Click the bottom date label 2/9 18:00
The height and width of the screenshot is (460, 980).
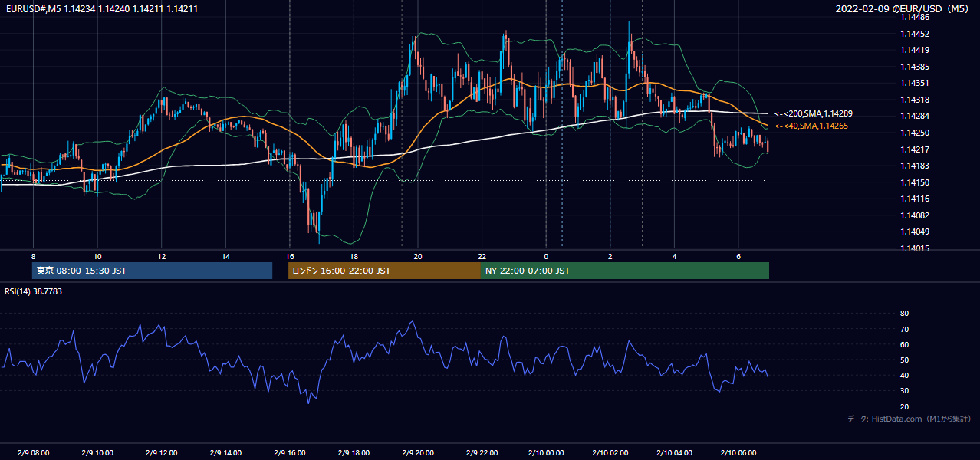click(x=354, y=452)
